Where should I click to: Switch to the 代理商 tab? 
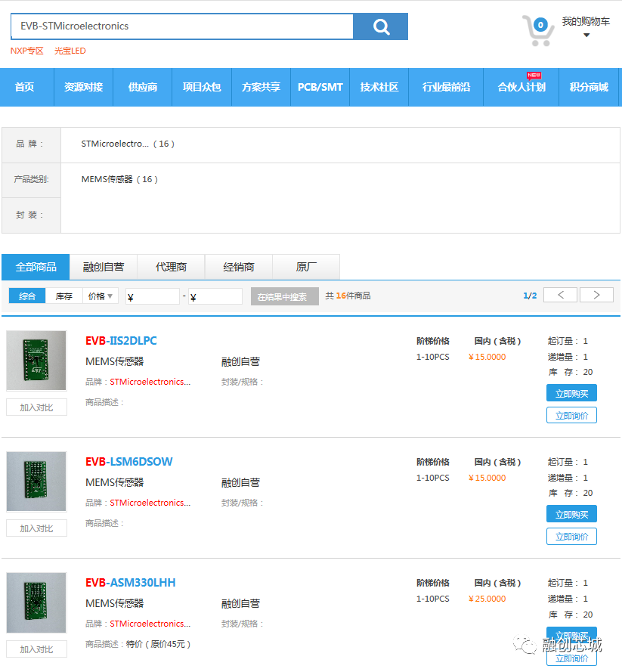click(171, 267)
